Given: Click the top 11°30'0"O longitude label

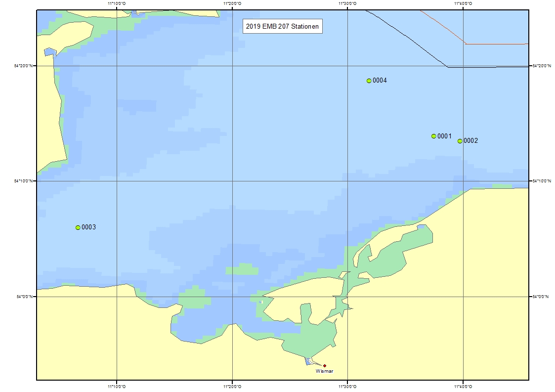Looking at the screenshot, I should (x=347, y=3).
